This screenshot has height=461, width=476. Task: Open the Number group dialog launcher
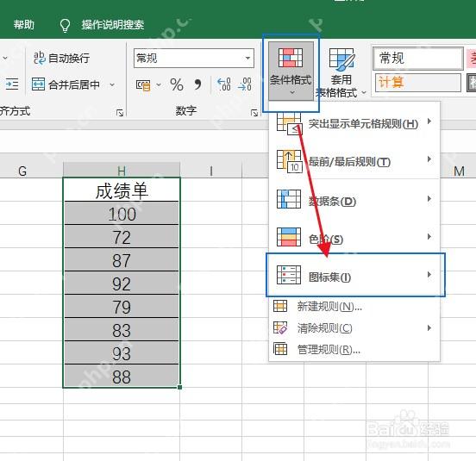254,113
